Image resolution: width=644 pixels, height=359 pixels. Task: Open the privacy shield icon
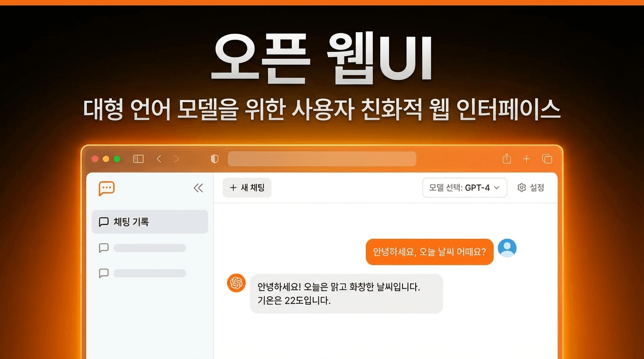[215, 159]
